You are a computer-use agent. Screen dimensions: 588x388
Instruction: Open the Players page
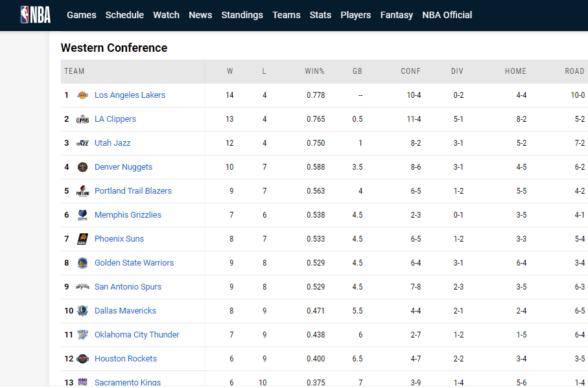(355, 15)
